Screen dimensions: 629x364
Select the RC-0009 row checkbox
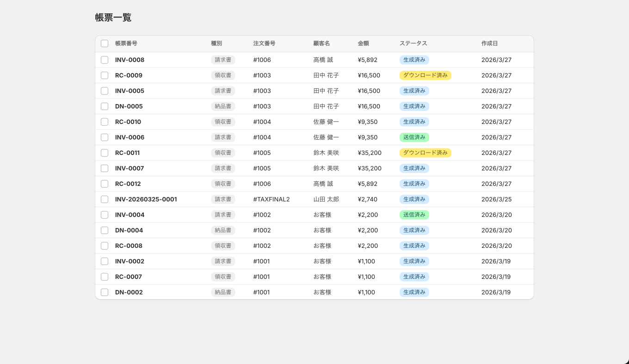pyautogui.click(x=105, y=75)
